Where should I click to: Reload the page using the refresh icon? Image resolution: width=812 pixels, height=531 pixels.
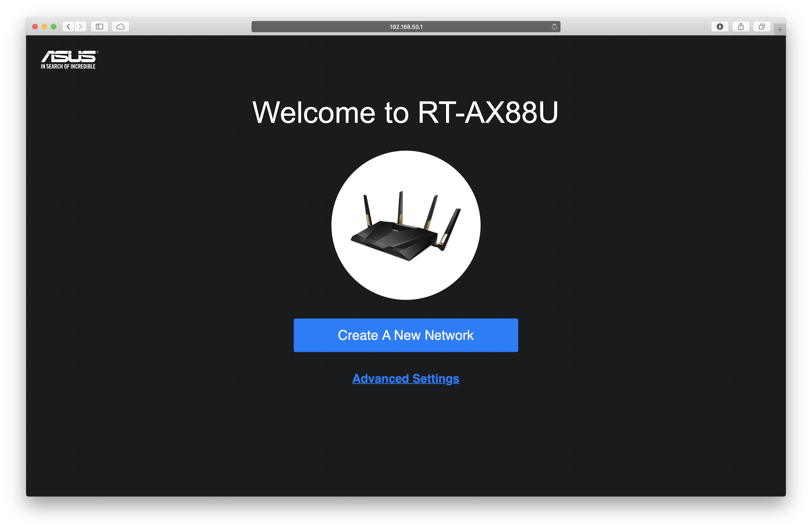(554, 27)
